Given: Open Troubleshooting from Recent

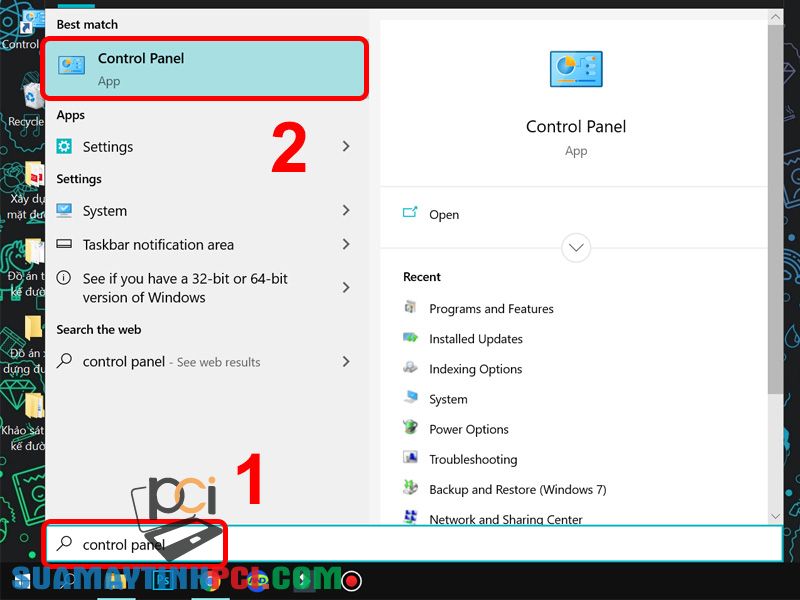Looking at the screenshot, I should click(473, 459).
